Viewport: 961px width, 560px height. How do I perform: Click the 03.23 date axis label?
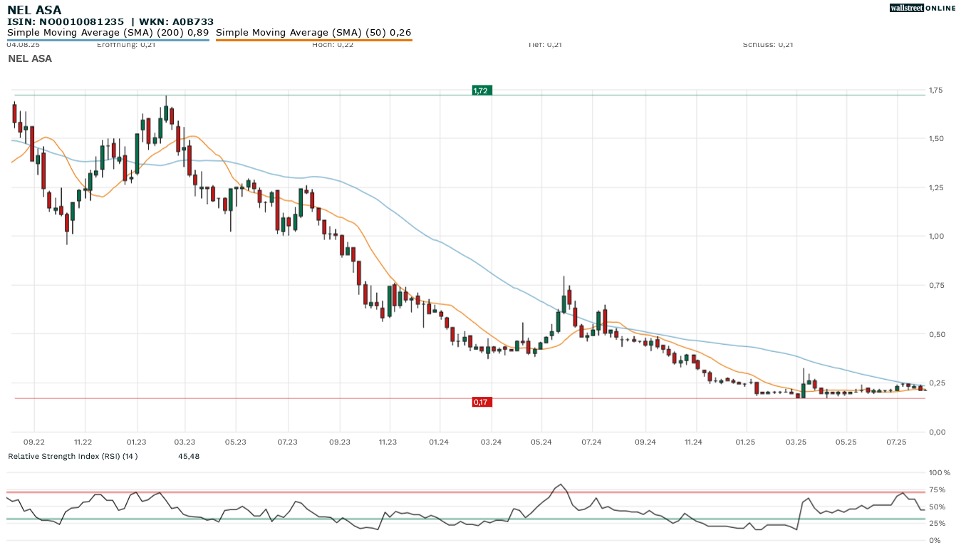coord(185,442)
